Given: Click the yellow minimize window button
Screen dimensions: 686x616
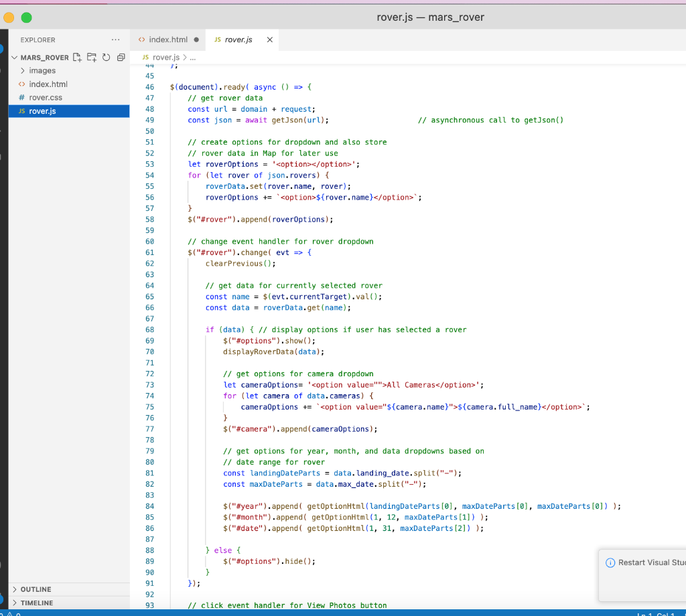Looking at the screenshot, I should (9, 17).
